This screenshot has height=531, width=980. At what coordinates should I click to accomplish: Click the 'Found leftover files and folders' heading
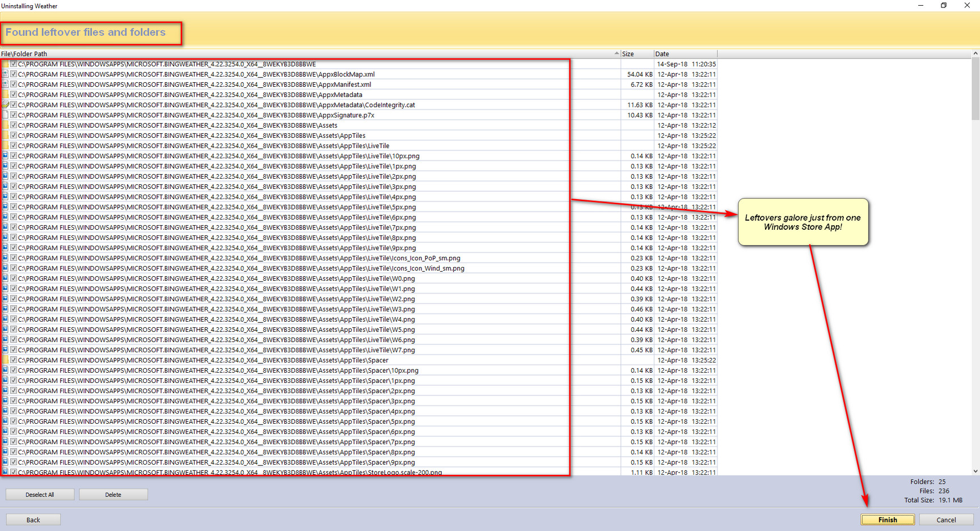[x=86, y=32]
